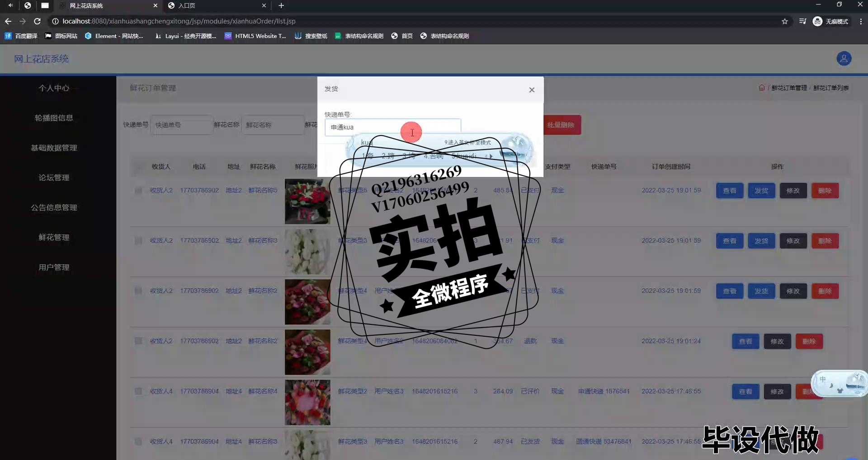Check the 鲜花名称2 row dated 19:01:59

tap(138, 291)
